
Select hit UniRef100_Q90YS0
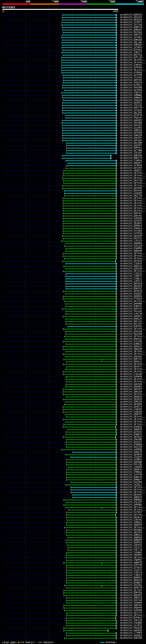pyautogui.click(x=131, y=309)
